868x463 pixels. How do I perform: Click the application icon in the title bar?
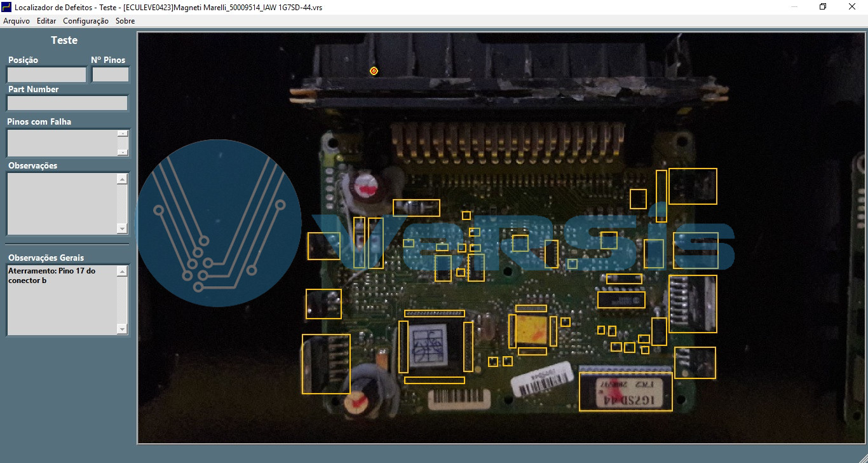[x=7, y=7]
